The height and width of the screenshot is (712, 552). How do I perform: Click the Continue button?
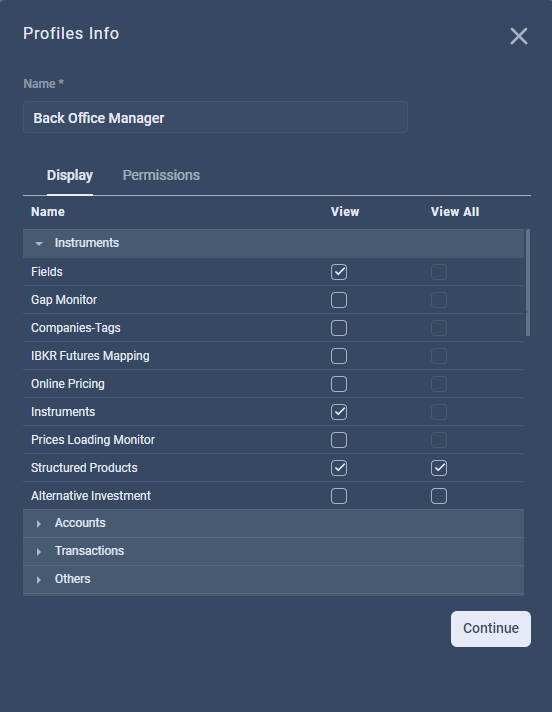(491, 628)
